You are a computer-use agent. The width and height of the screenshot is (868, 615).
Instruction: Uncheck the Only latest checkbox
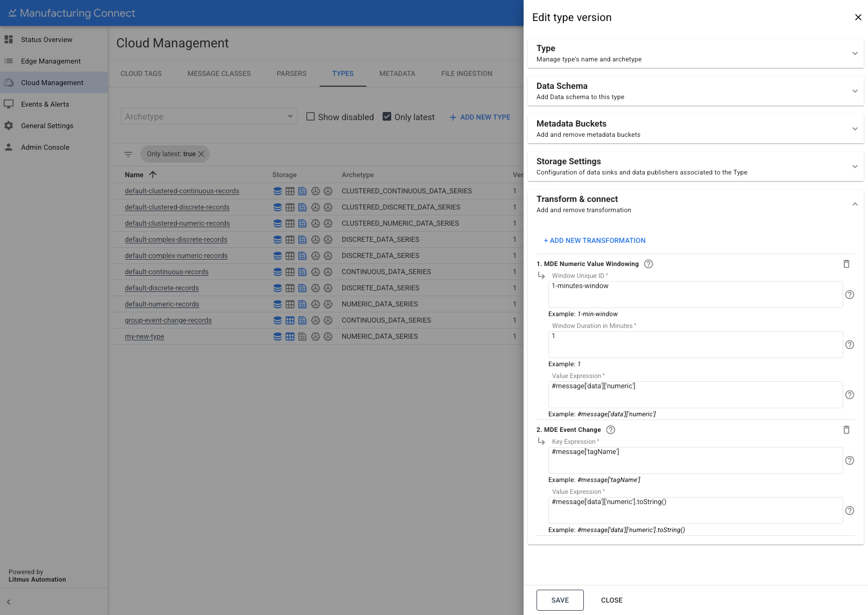[x=387, y=117]
